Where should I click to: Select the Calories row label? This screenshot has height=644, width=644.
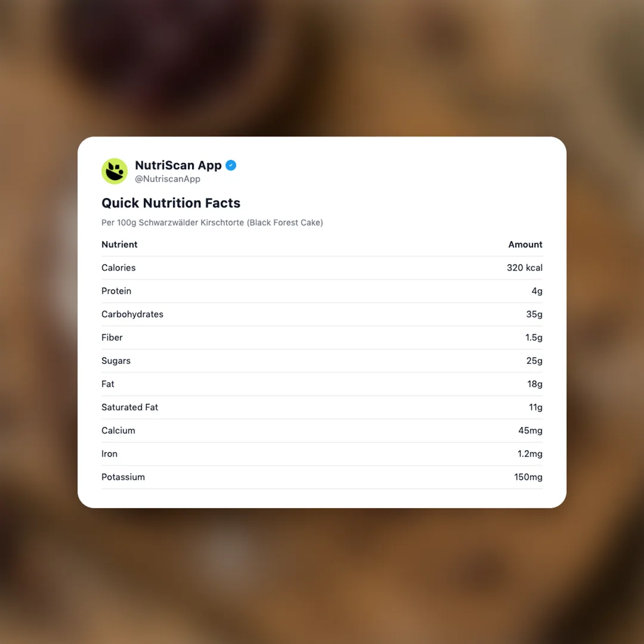point(118,268)
